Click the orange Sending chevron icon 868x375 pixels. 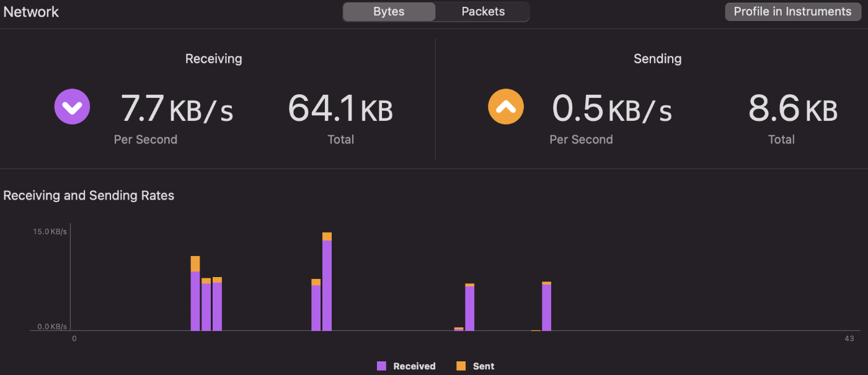[x=506, y=107]
